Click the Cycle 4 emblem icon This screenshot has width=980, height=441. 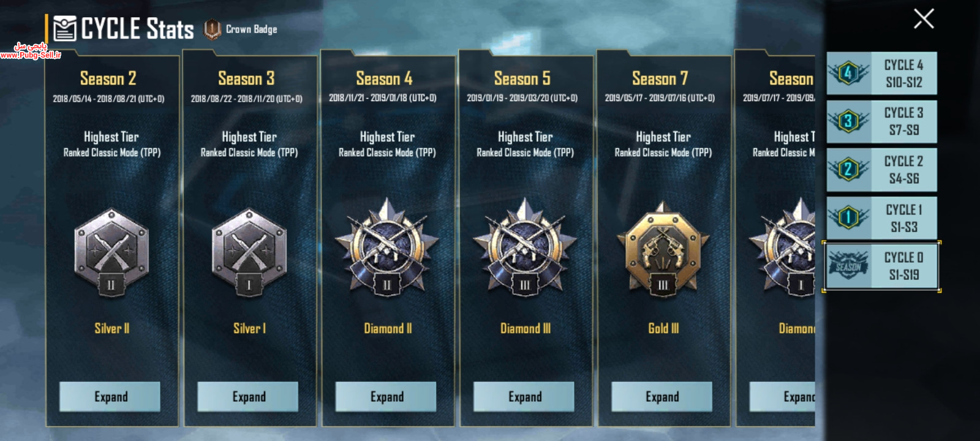[848, 73]
